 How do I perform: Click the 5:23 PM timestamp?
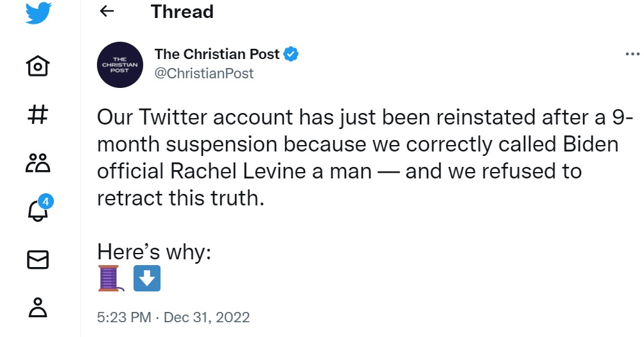click(x=124, y=317)
